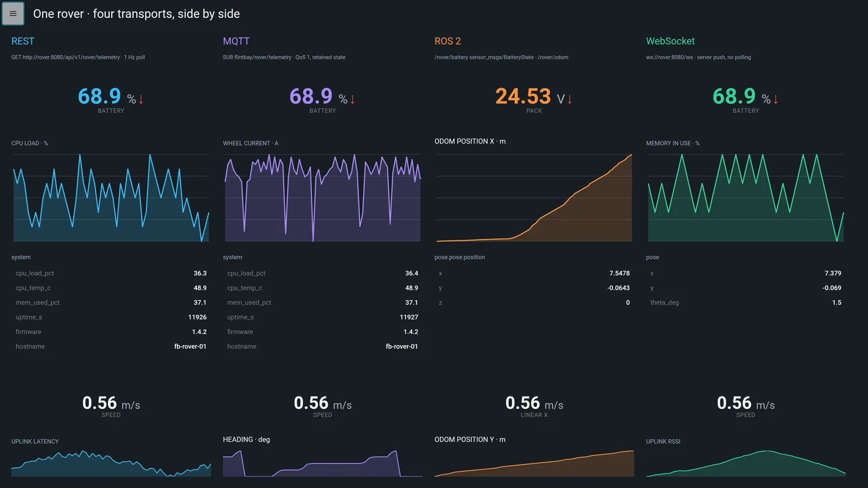Click the MQTT uptime_s value 11927
The width and height of the screenshot is (868, 488).
(x=409, y=317)
